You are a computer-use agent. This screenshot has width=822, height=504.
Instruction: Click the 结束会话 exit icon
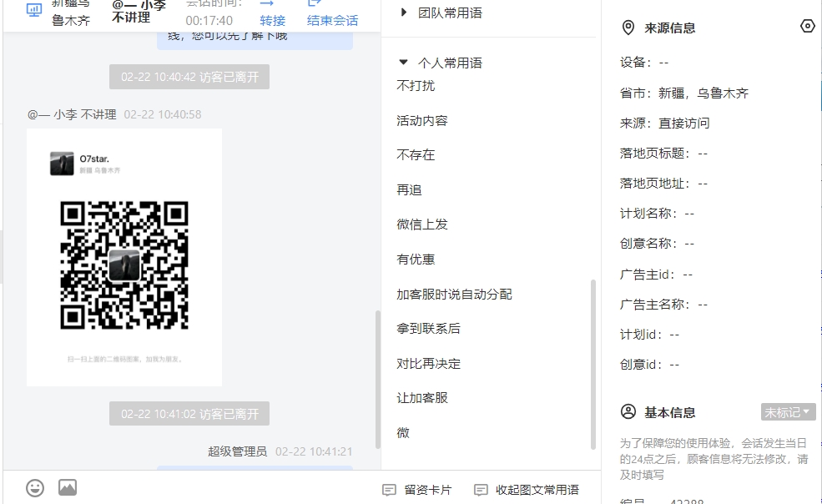pyautogui.click(x=315, y=3)
